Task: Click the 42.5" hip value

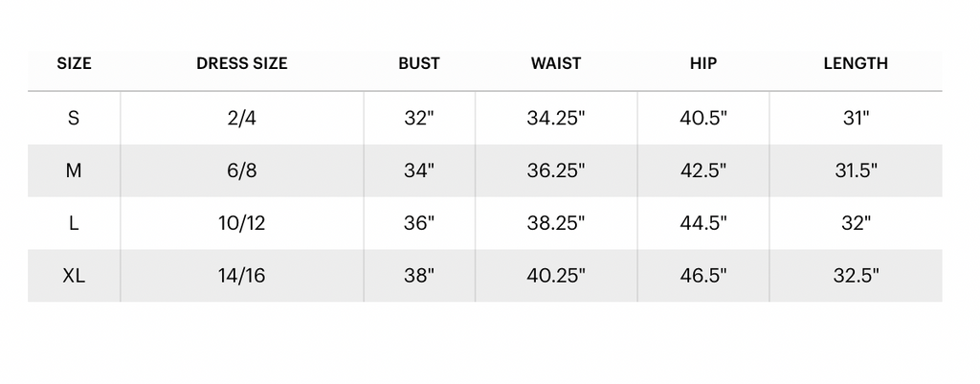Action: click(x=703, y=171)
